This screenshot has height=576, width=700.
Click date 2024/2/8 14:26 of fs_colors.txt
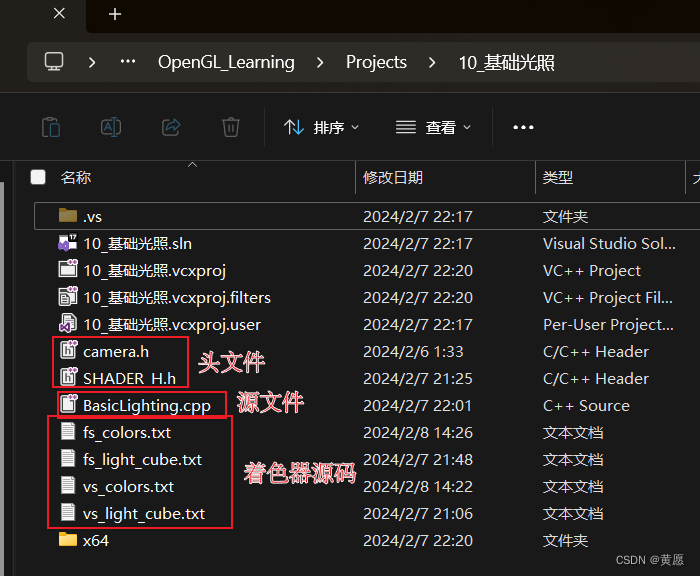click(x=418, y=433)
